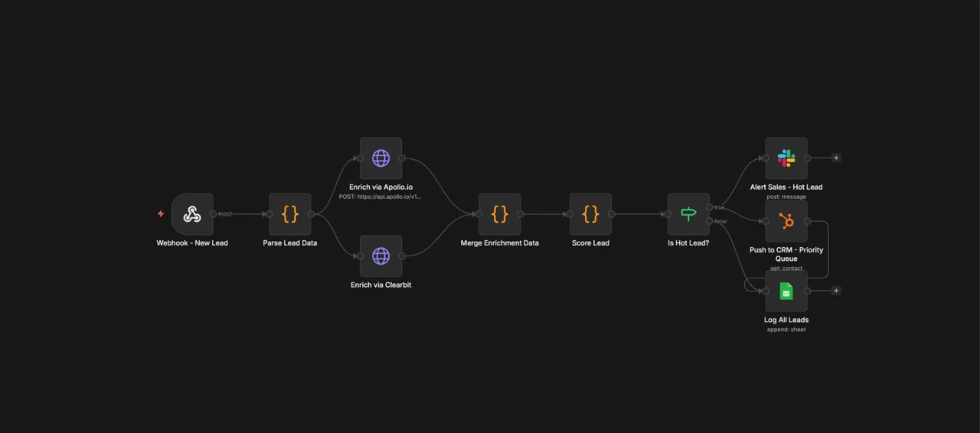Click the red trigger lightning bolt icon

pos(161,214)
